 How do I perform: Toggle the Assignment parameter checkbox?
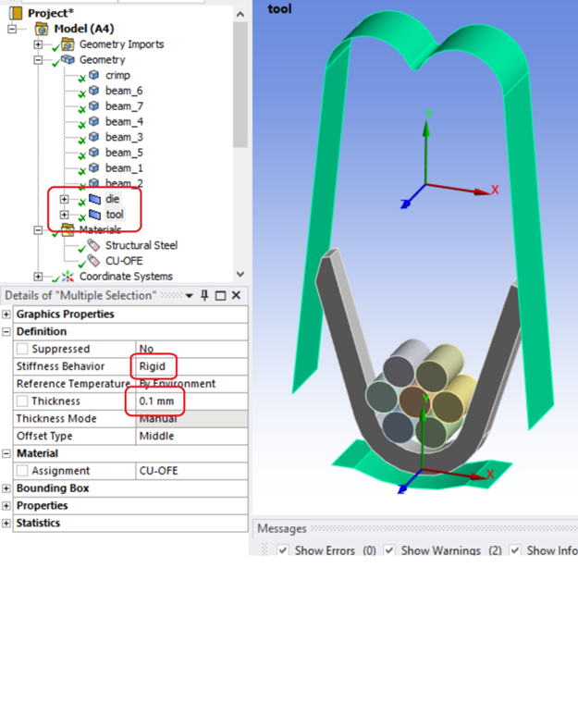click(x=22, y=470)
